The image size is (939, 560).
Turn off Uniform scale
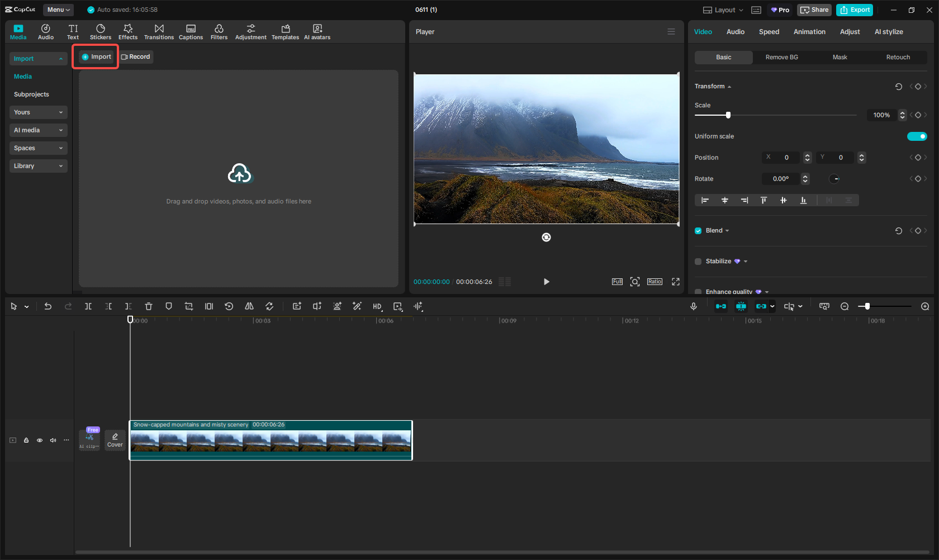pos(917,136)
